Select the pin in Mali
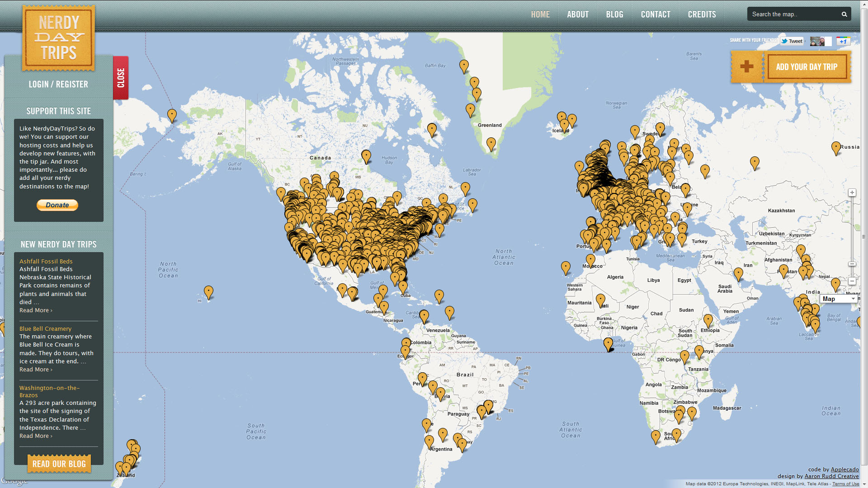 click(600, 300)
